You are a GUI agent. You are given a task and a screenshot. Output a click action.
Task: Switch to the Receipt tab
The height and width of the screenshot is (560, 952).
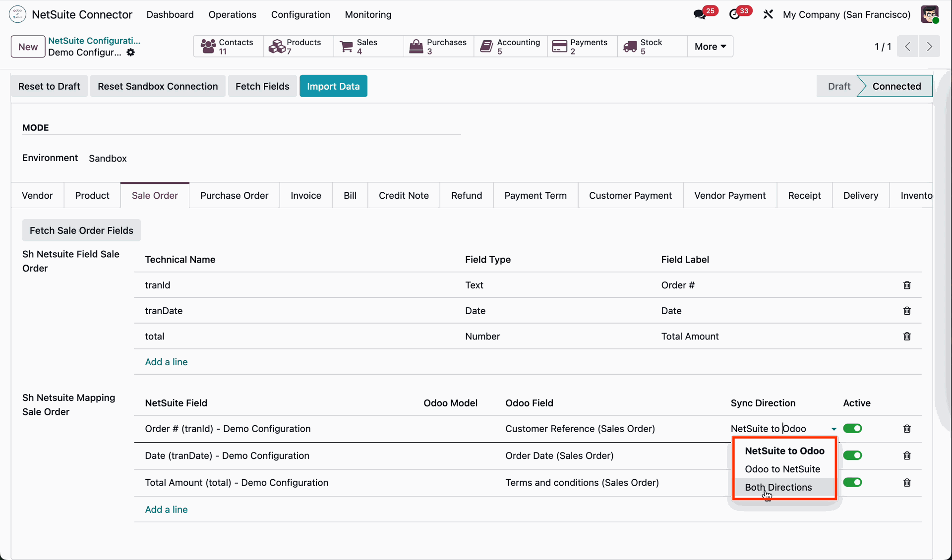(804, 195)
